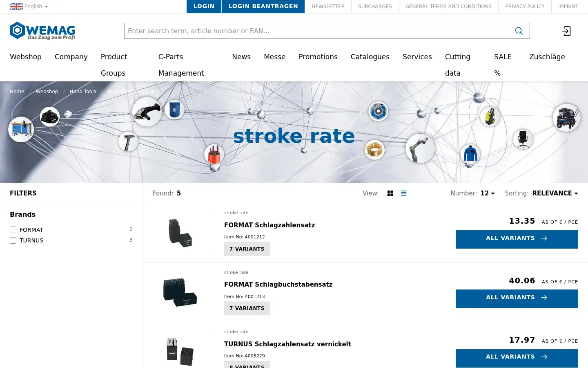588x368 pixels.
Task: Open the NEWSLETTER link
Action: [x=328, y=7]
